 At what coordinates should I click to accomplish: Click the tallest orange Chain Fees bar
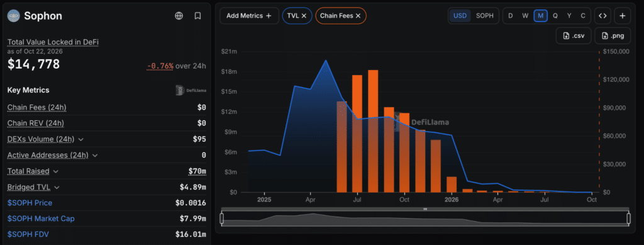tap(373, 131)
